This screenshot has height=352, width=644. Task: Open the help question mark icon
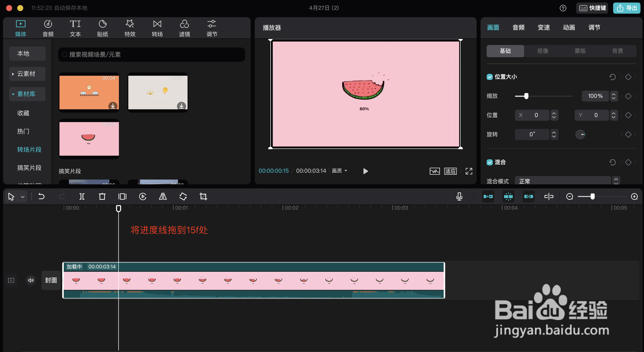[x=563, y=8]
